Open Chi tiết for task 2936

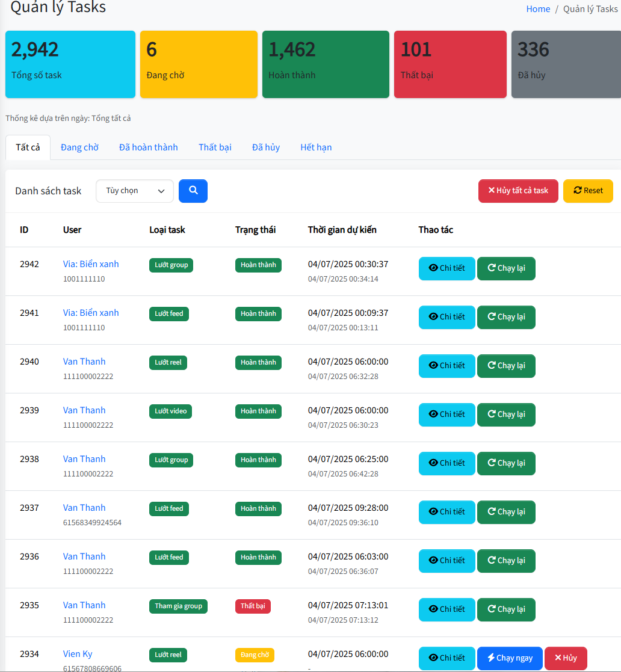click(446, 561)
